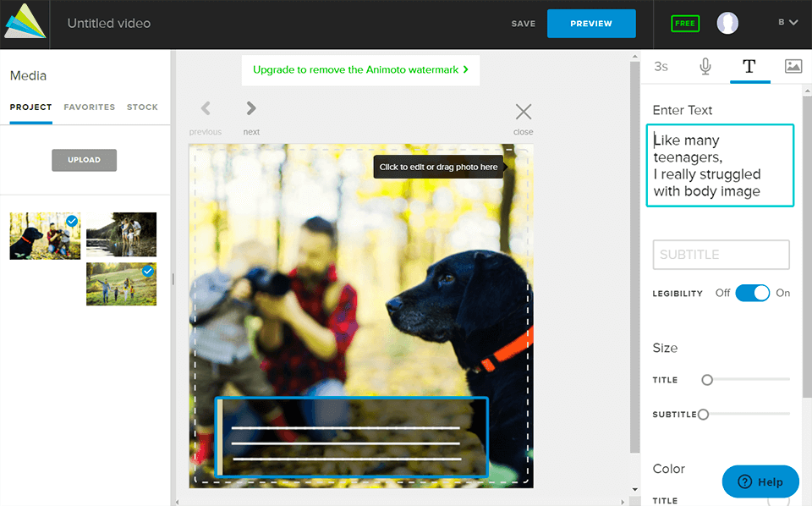Viewport: 812px width, 506px height.
Task: Click into the Subtitle input field
Action: click(721, 255)
